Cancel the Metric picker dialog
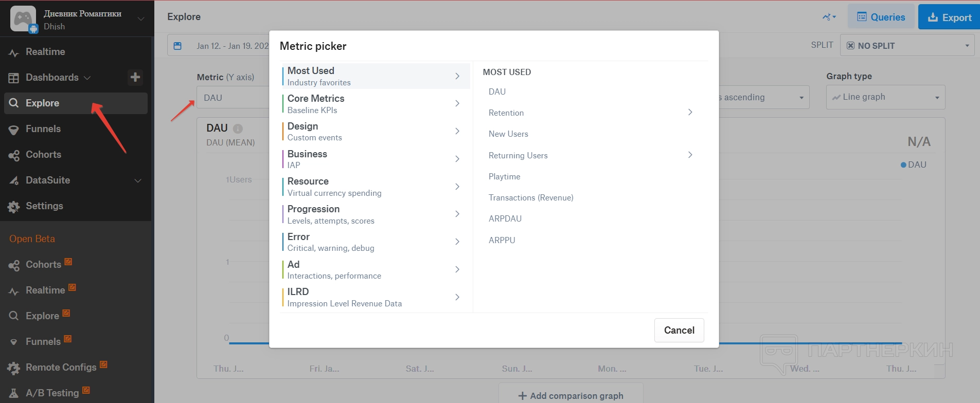This screenshot has height=403, width=980. click(679, 330)
